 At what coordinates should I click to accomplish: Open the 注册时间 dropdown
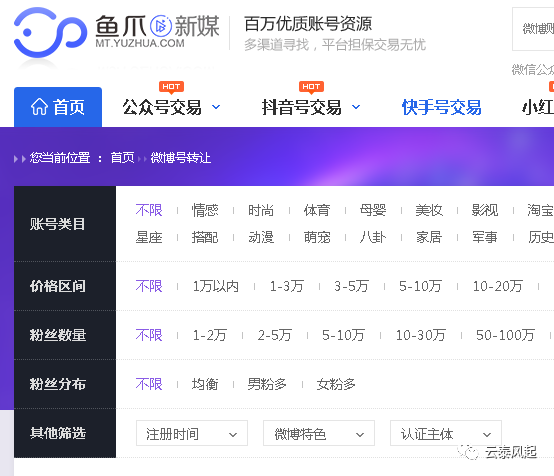click(192, 433)
